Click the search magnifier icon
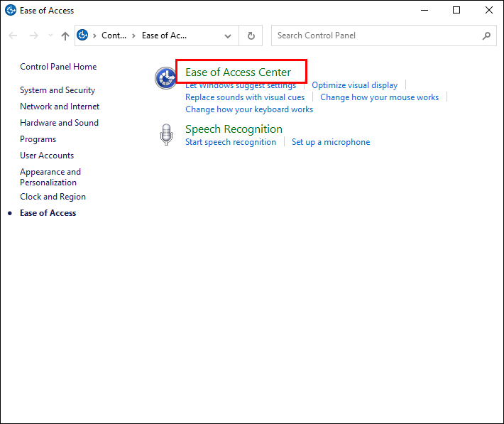The height and width of the screenshot is (424, 504). point(486,36)
